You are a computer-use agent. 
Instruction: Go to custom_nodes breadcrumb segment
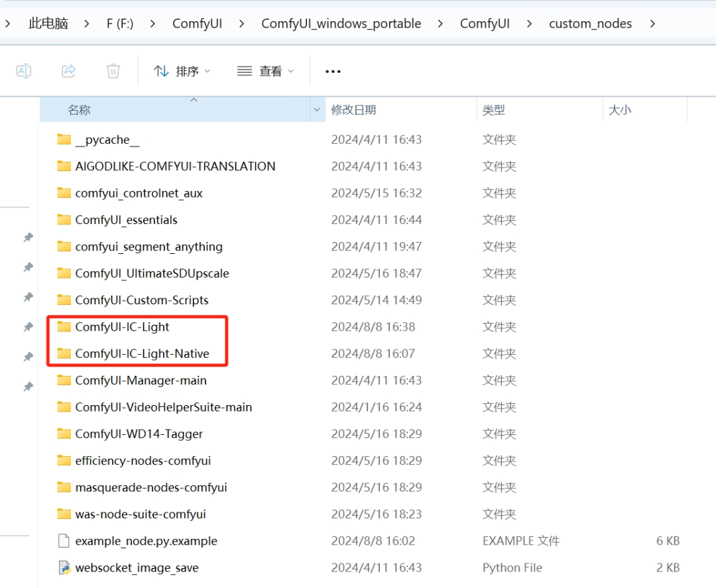click(591, 23)
